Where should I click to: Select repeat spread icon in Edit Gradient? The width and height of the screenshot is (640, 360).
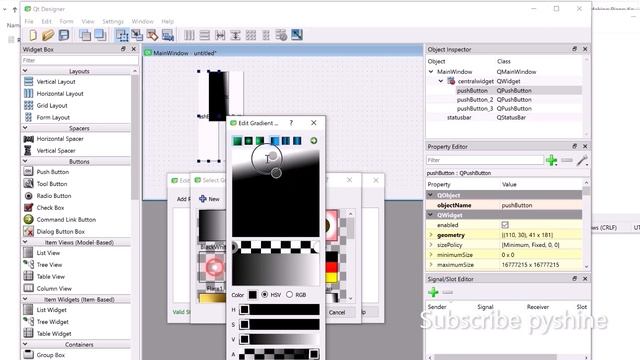click(x=286, y=141)
